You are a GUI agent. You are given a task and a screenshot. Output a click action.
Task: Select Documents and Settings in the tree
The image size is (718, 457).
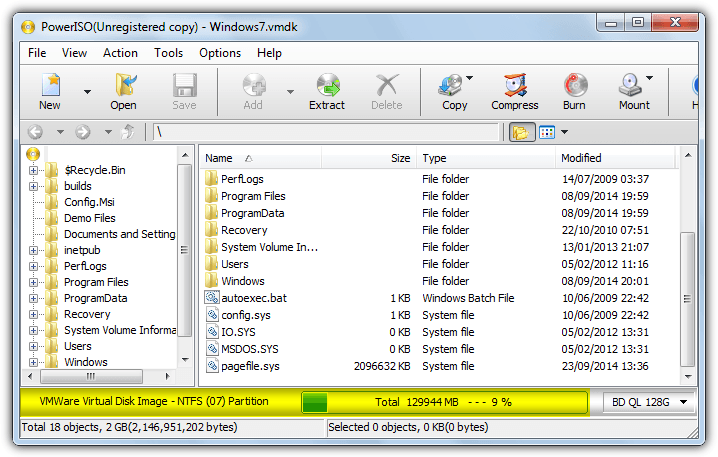(x=120, y=234)
